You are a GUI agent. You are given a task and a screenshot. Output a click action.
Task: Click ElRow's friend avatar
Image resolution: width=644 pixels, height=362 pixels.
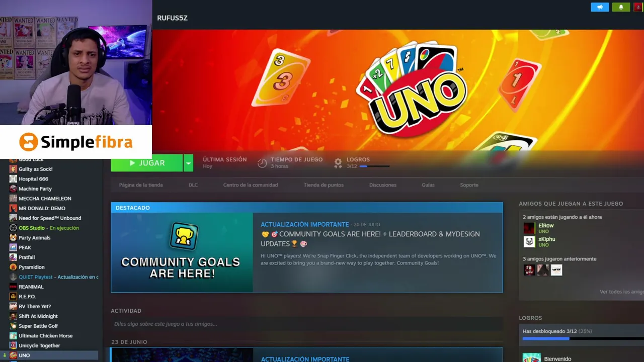[529, 228]
